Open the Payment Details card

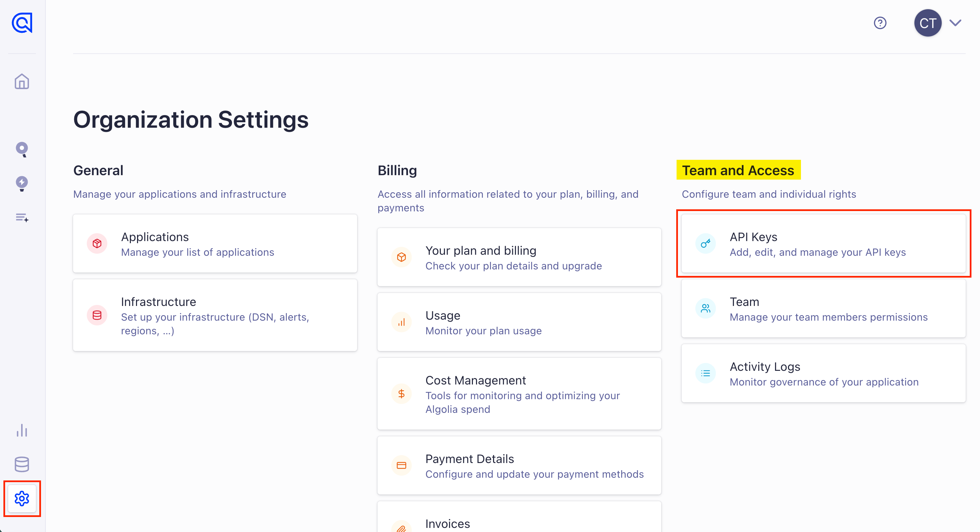(x=519, y=465)
